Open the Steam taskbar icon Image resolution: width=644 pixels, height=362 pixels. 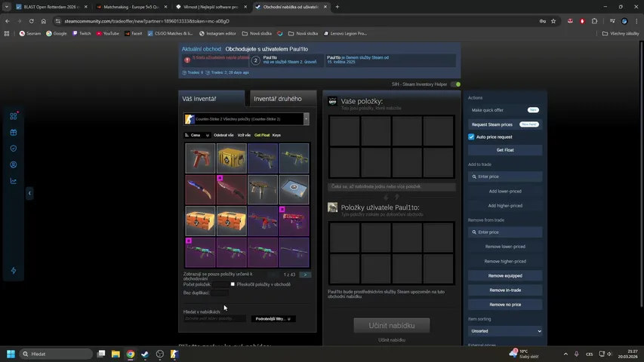(145, 354)
